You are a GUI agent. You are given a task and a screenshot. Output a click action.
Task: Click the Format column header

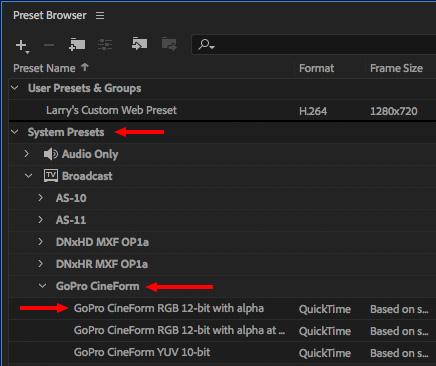(x=316, y=68)
